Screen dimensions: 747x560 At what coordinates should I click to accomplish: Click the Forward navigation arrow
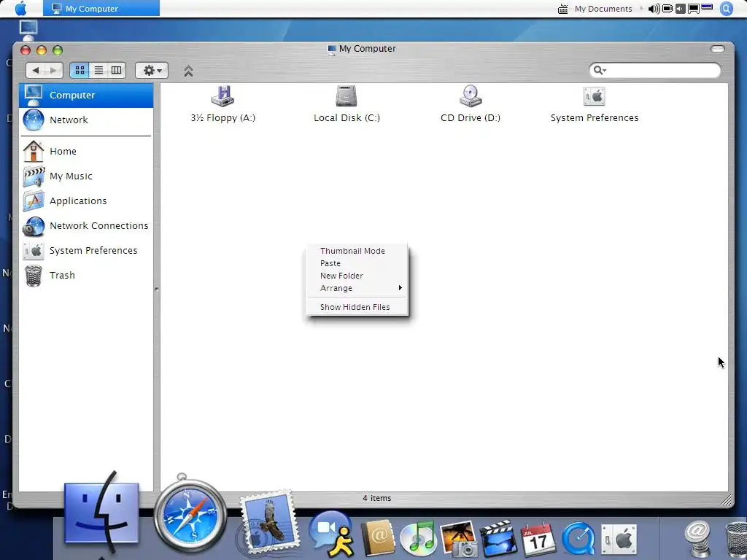click(53, 71)
